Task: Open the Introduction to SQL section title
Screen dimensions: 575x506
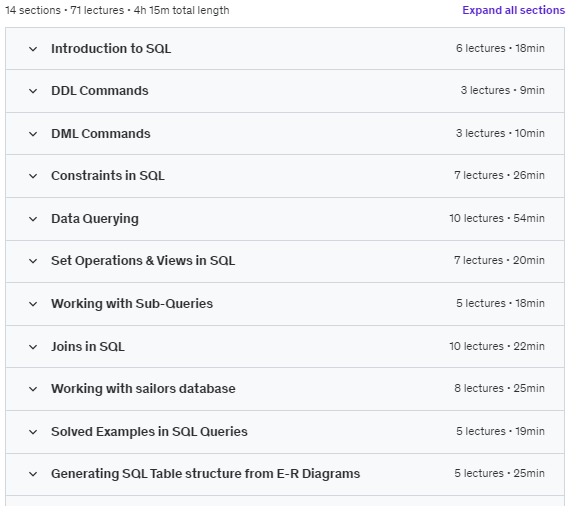Action: pyautogui.click(x=111, y=48)
